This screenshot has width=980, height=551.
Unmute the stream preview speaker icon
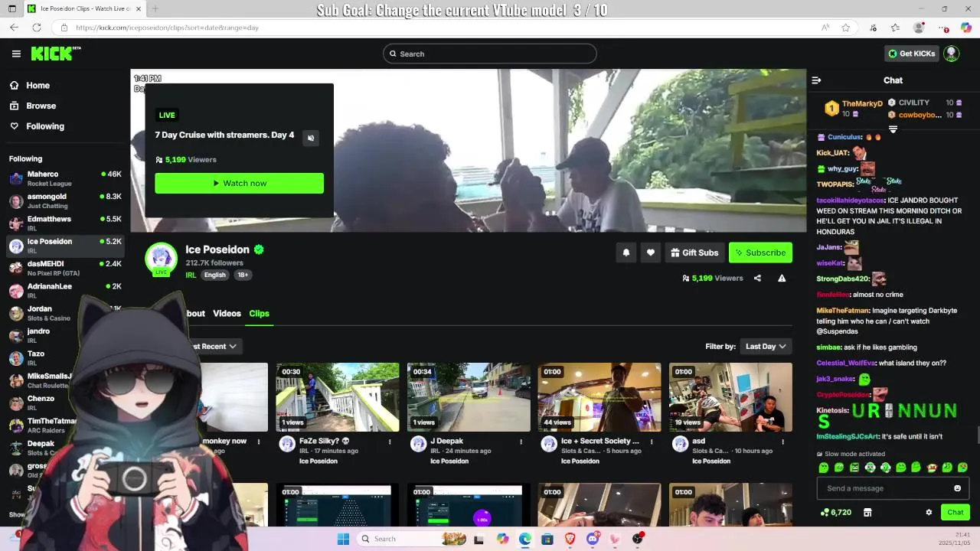coord(310,138)
